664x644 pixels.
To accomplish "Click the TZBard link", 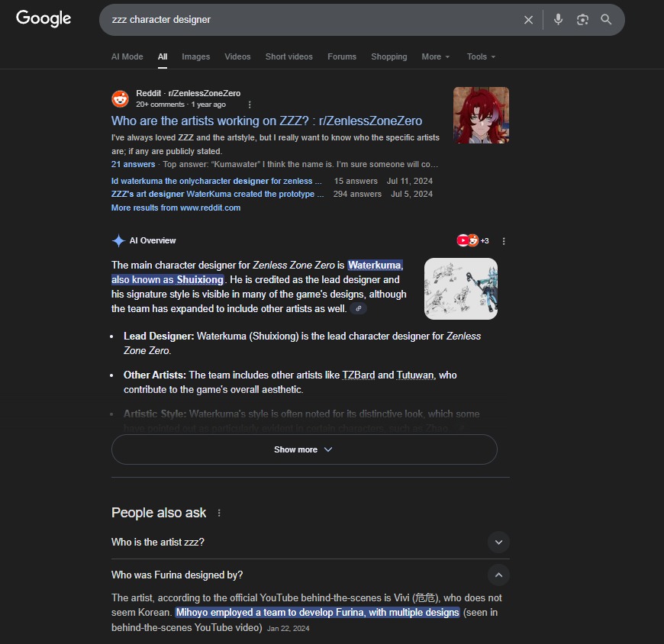I will pyautogui.click(x=358, y=375).
